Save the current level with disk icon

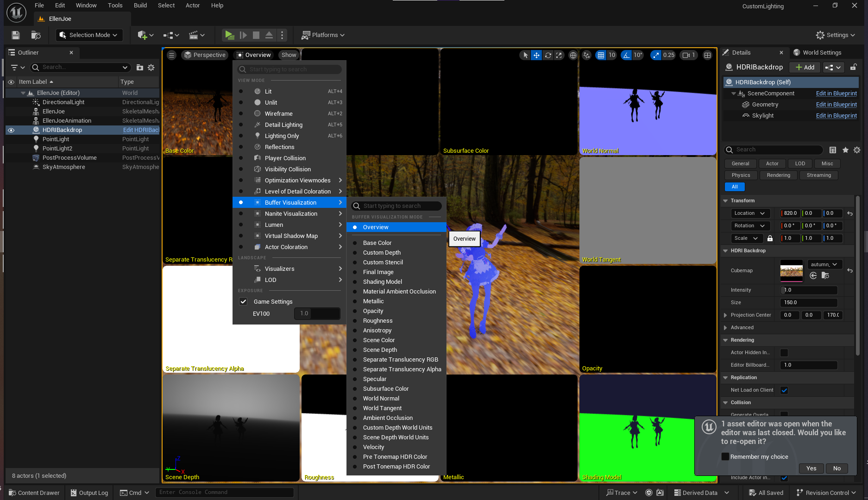pyautogui.click(x=16, y=35)
